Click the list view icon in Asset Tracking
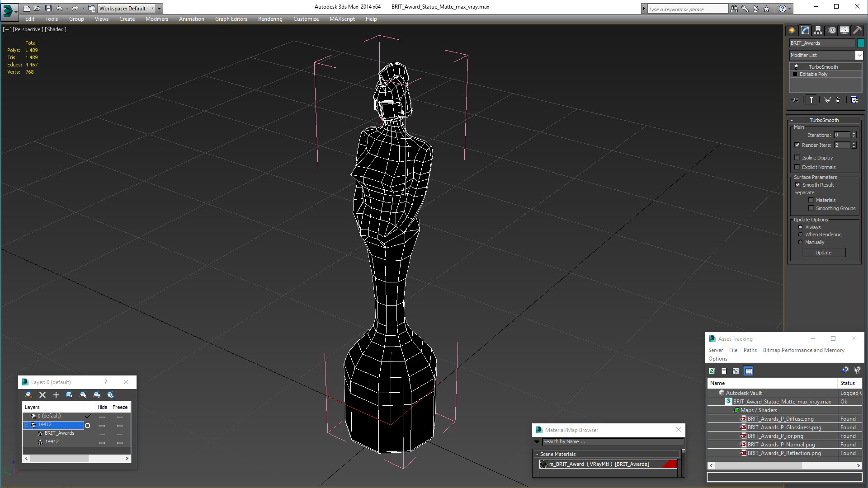 tap(724, 371)
